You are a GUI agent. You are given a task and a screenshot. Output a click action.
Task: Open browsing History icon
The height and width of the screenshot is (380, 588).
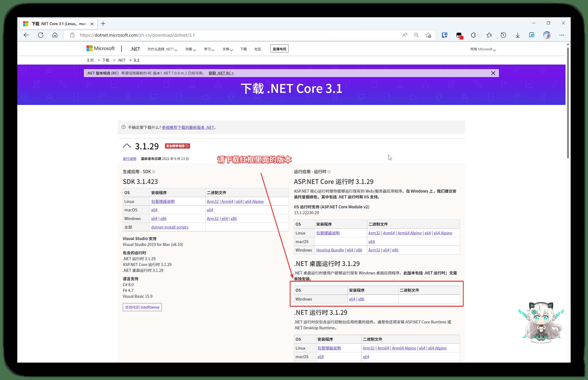point(503,35)
